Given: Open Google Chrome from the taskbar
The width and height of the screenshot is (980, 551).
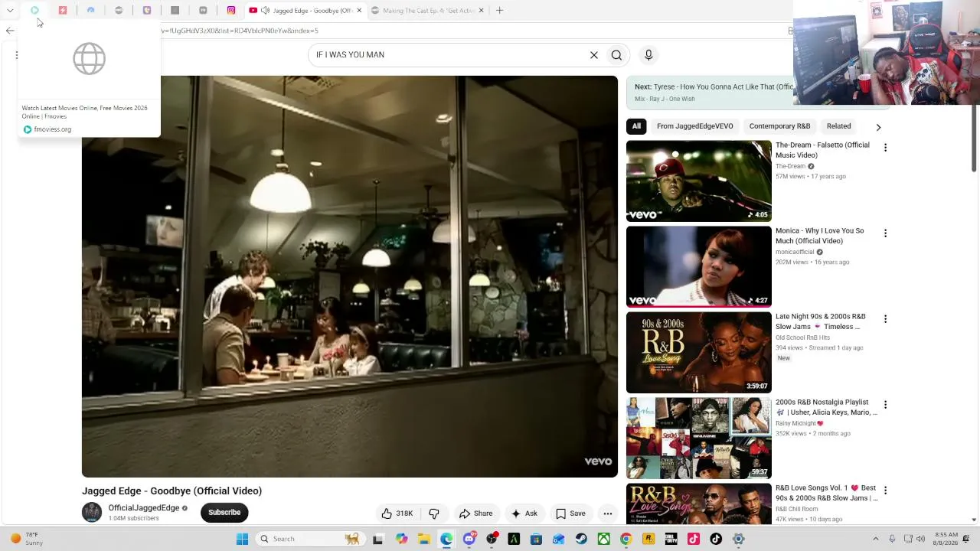Looking at the screenshot, I should pos(626,539).
